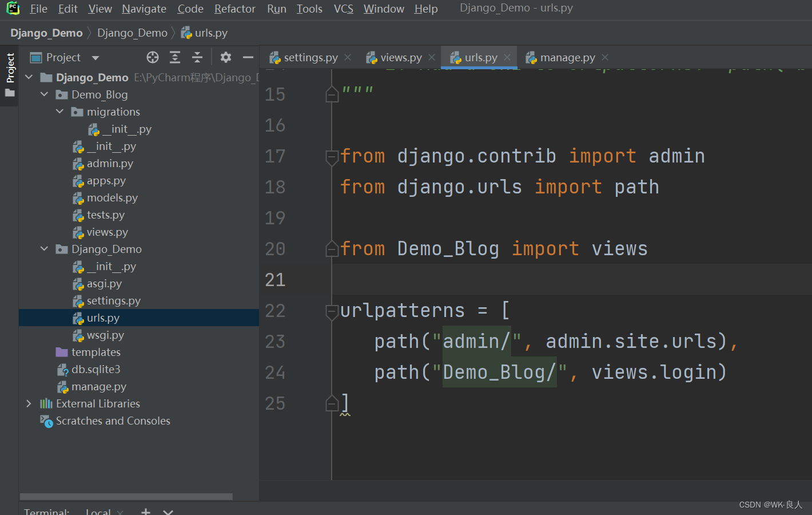Select tests.py in project tree
Image resolution: width=812 pixels, height=515 pixels.
[x=99, y=215]
